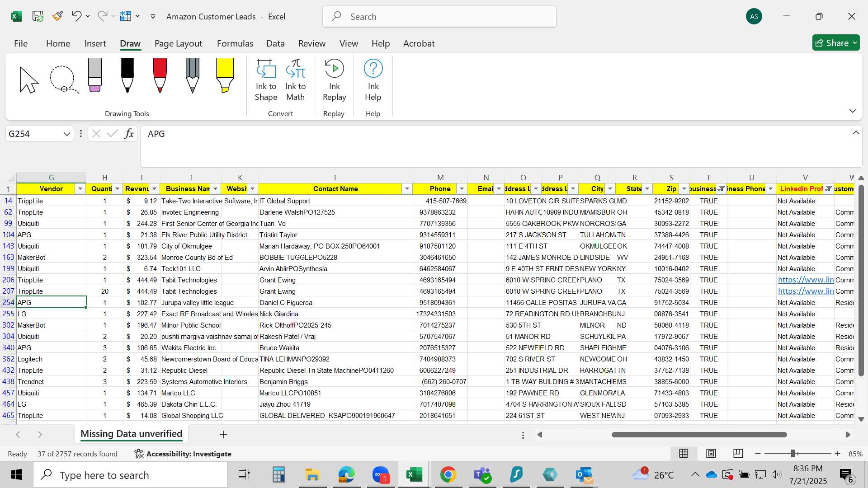Pick the Eraser tool
Viewport: 868px width, 488px height.
pos(95,75)
